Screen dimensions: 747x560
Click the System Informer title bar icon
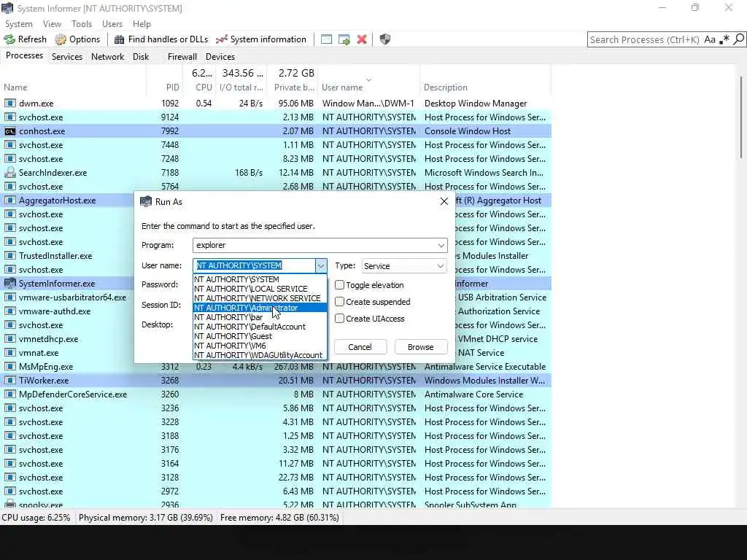pyautogui.click(x=7, y=8)
